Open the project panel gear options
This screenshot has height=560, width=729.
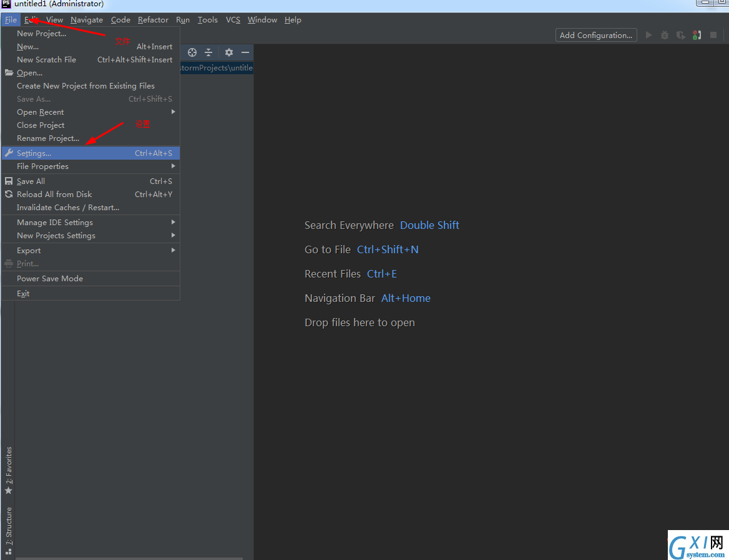228,52
